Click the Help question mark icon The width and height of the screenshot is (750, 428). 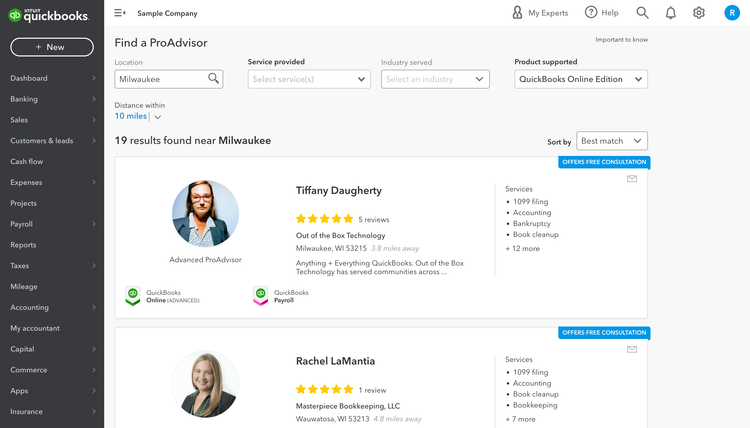click(591, 13)
